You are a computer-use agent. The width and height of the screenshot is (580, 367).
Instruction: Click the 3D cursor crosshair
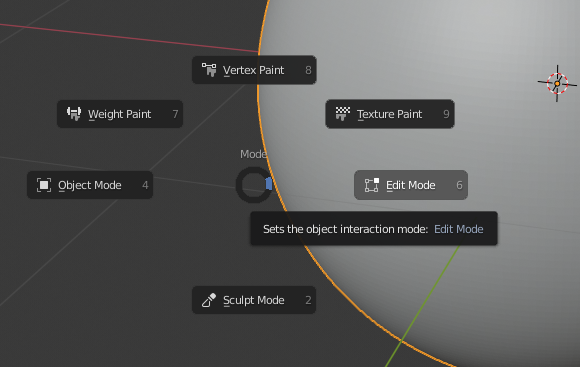[557, 84]
